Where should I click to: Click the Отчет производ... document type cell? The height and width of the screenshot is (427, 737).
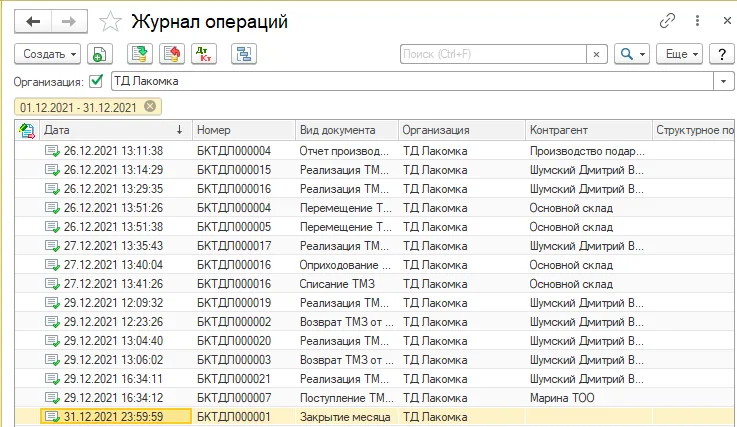tap(347, 151)
